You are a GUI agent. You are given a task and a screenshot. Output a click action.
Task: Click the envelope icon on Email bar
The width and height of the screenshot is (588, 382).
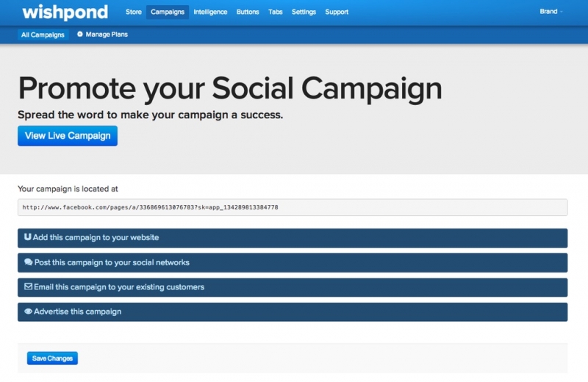28,286
